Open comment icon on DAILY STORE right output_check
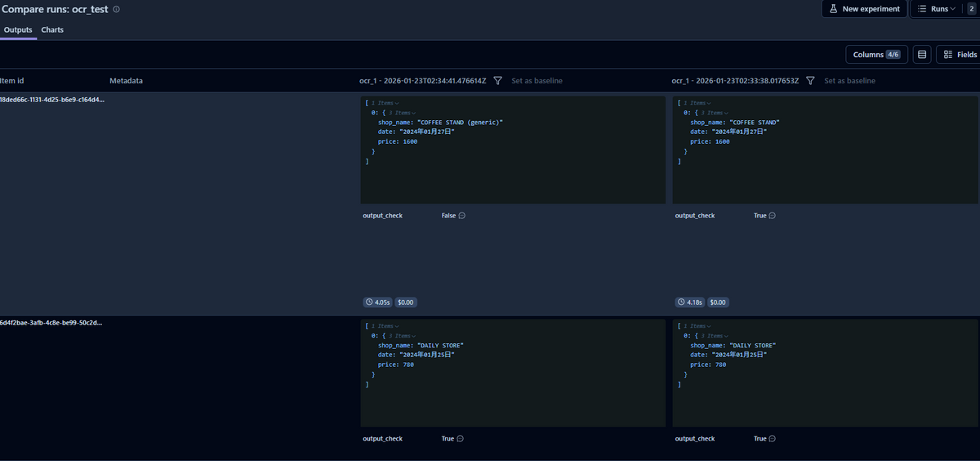Viewport: 980px width, 461px height. [x=773, y=439]
